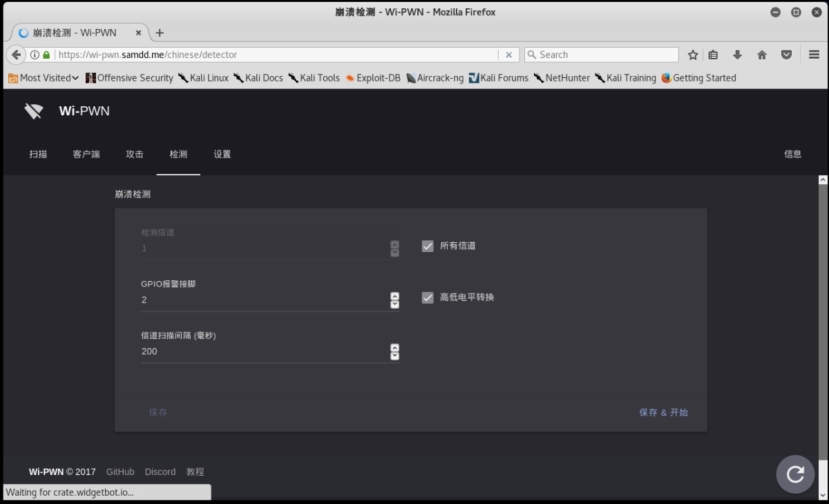This screenshot has width=829, height=504.
Task: Toggle the 所有信道 checkbox
Action: [428, 246]
